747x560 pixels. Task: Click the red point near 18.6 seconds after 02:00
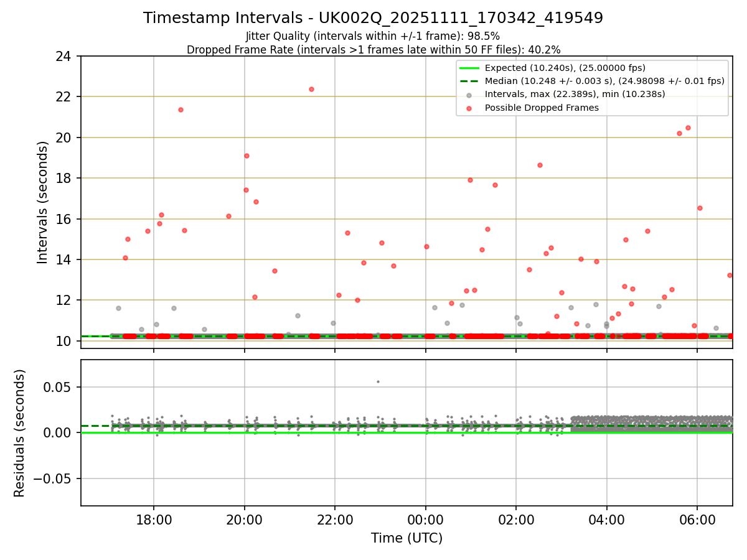click(x=540, y=165)
